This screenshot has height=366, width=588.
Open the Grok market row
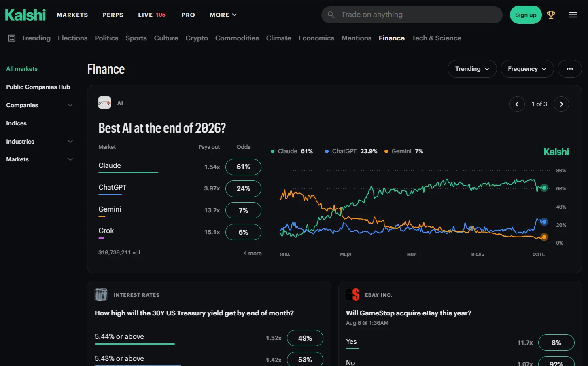click(x=180, y=232)
